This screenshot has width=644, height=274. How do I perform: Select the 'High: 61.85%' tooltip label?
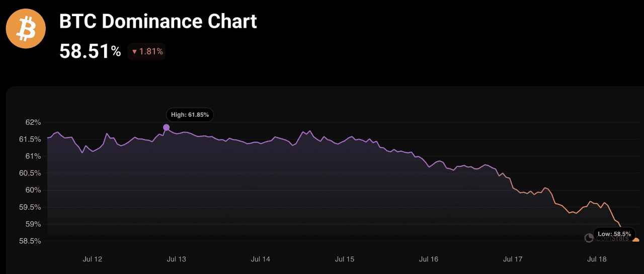coord(190,115)
